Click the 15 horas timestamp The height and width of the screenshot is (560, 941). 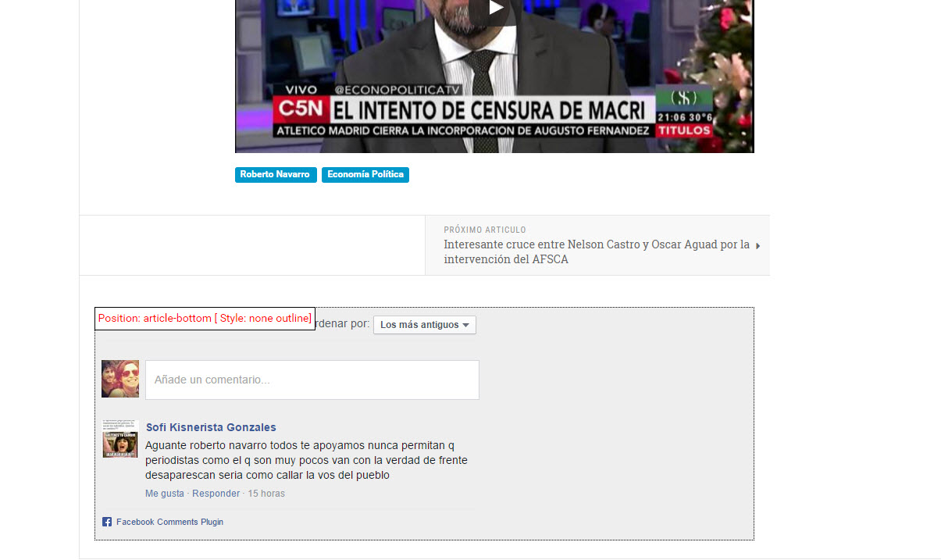click(266, 494)
